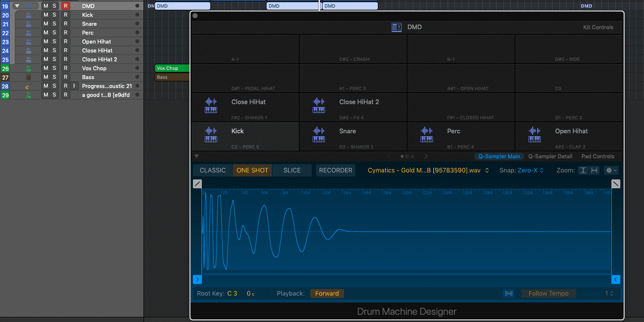Select ONE SHOT sampler mode
644x322 pixels.
point(252,171)
